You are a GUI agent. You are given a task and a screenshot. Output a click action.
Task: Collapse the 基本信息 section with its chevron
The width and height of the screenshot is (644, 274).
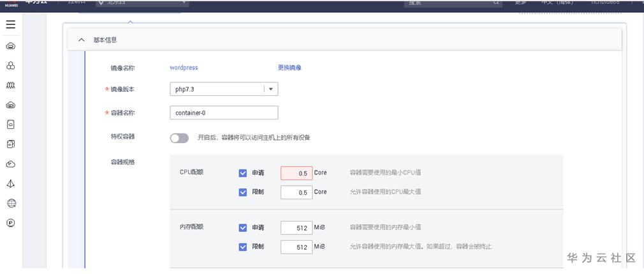click(82, 40)
